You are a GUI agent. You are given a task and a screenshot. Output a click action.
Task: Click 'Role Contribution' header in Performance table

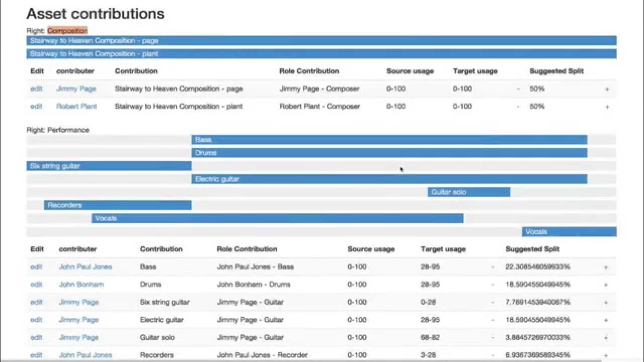click(247, 249)
